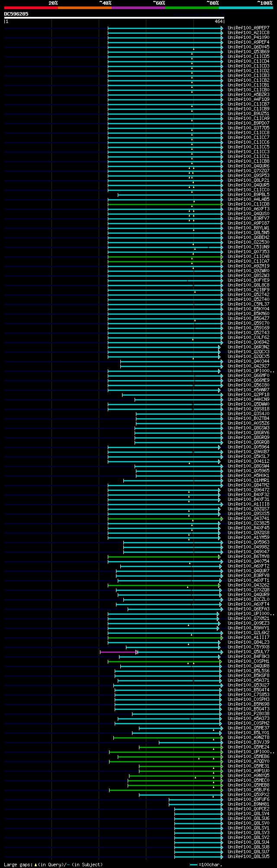The width and height of the screenshot is (277, 868).
Task: Select label UniRef100_B3RFV7
Action: (248, 219)
